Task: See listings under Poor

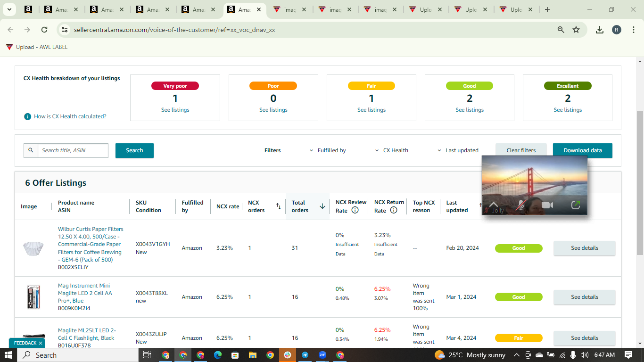Action: click(273, 110)
